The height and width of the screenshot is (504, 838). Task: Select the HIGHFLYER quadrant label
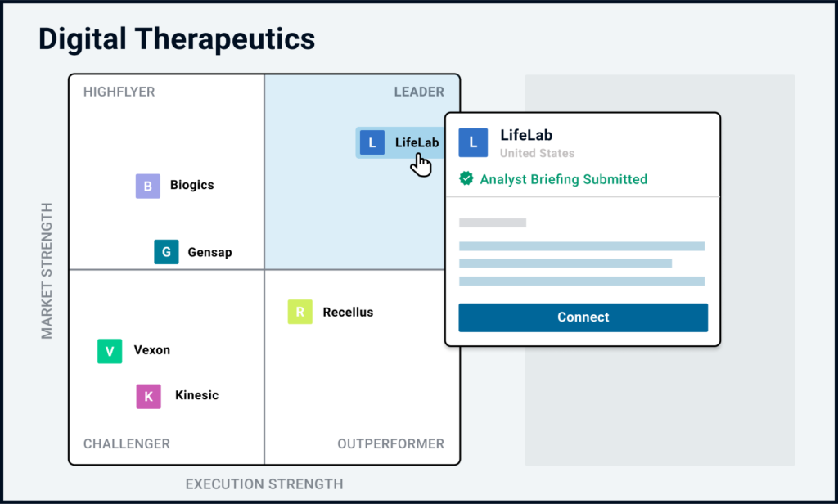[x=119, y=92]
